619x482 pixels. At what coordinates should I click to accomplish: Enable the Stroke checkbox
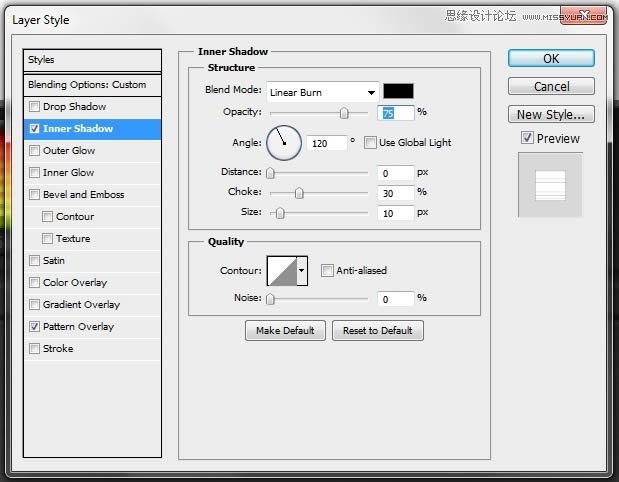coord(34,349)
